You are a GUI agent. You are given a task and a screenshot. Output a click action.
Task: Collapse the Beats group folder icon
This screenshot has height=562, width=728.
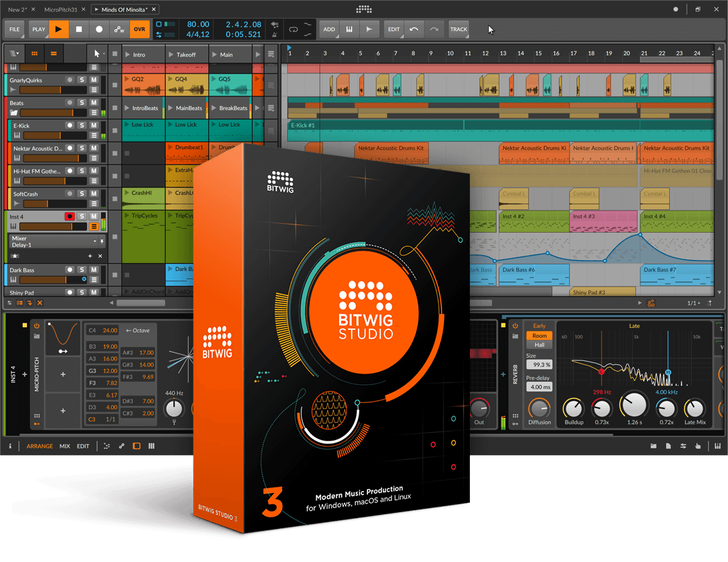point(14,113)
